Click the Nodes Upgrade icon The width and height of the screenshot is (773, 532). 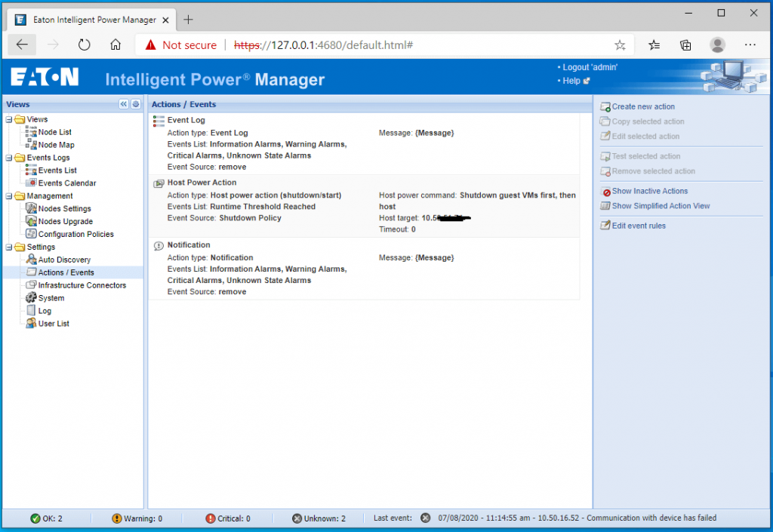coord(31,221)
